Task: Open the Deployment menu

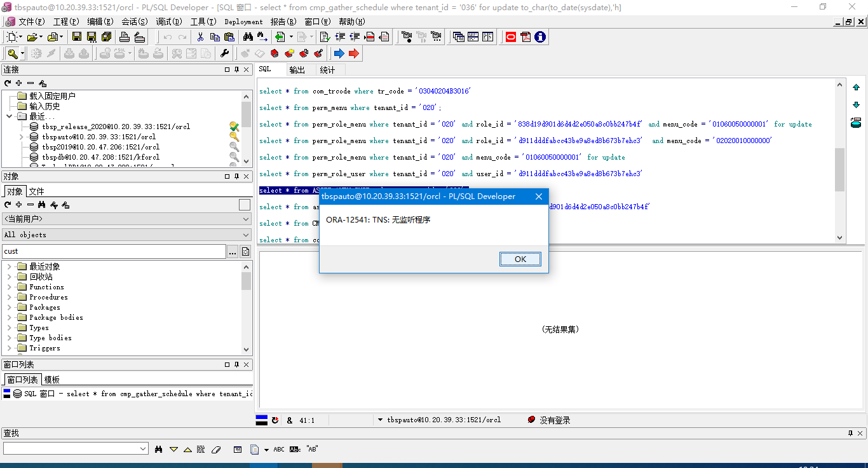Action: [x=243, y=22]
